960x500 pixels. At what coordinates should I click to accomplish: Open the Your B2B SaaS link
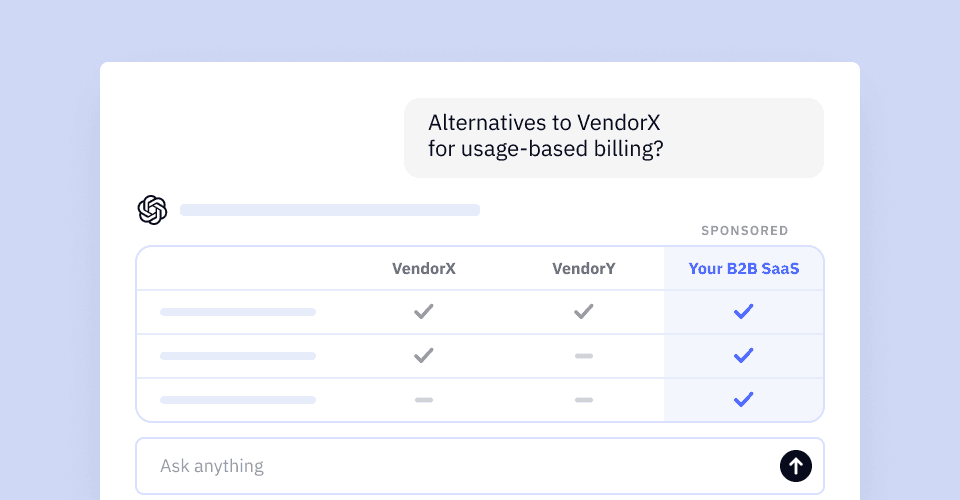point(744,269)
